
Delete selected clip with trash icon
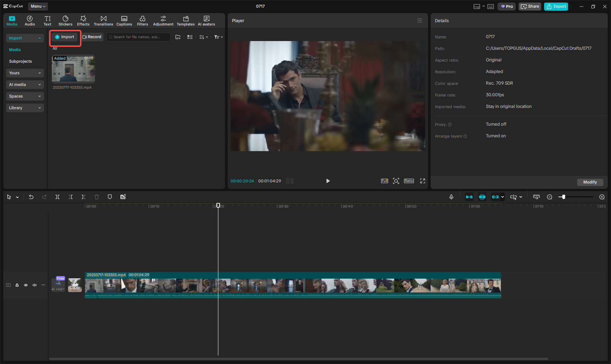coord(97,197)
